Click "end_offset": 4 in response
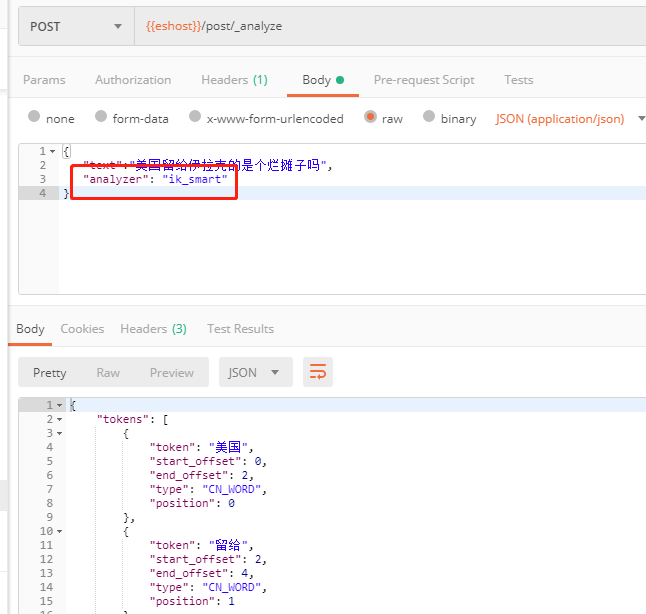Image resolution: width=646 pixels, height=614 pixels. click(x=201, y=574)
